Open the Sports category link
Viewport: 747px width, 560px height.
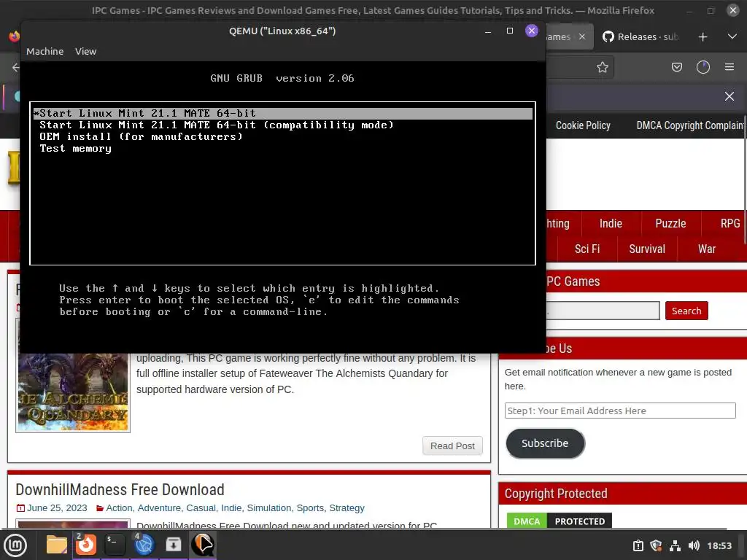click(x=310, y=508)
